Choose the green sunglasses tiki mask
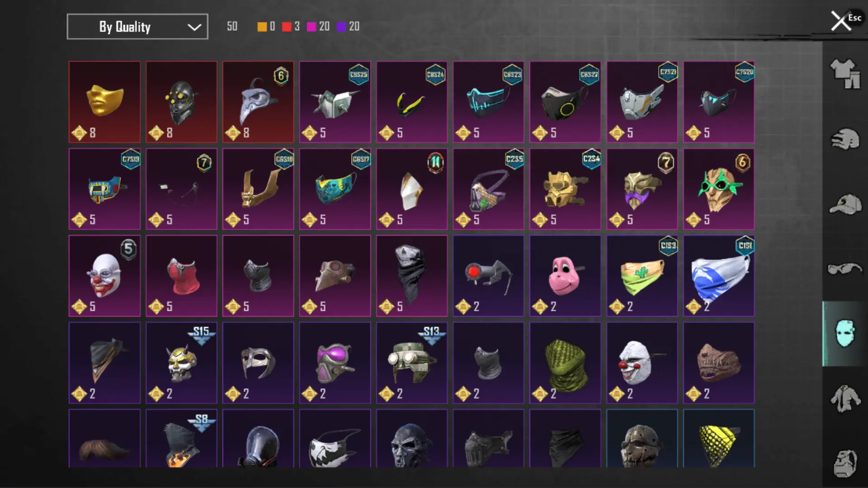 pyautogui.click(x=719, y=189)
